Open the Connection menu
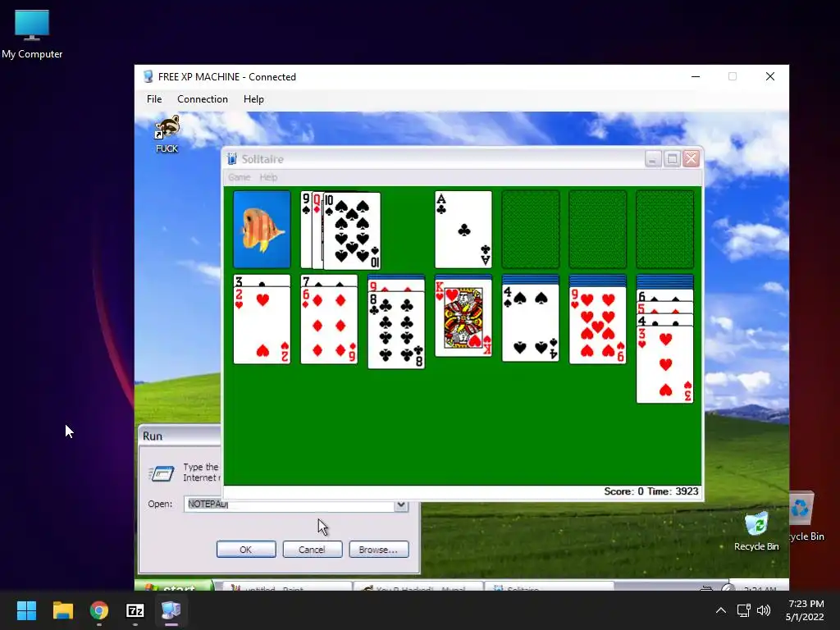Viewport: 840px width, 630px height. pos(203,99)
